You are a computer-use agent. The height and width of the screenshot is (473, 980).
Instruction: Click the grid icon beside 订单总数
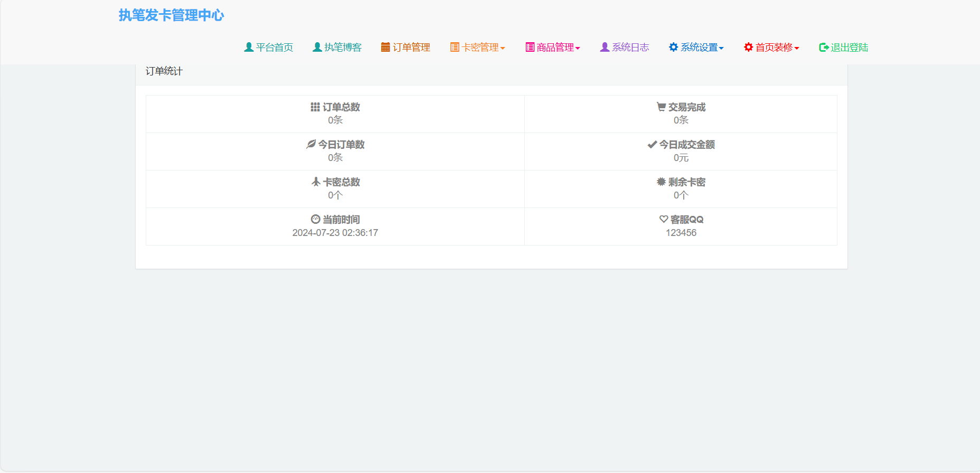pyautogui.click(x=315, y=107)
